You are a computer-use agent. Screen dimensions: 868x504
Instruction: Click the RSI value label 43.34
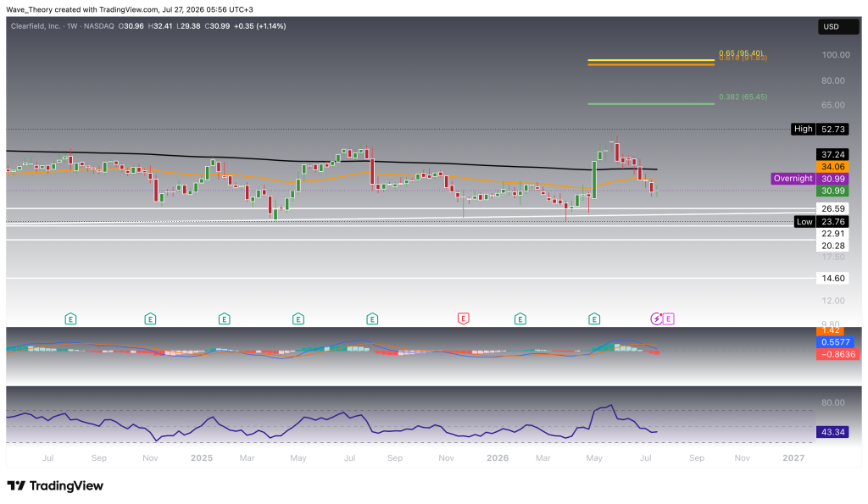tap(832, 431)
